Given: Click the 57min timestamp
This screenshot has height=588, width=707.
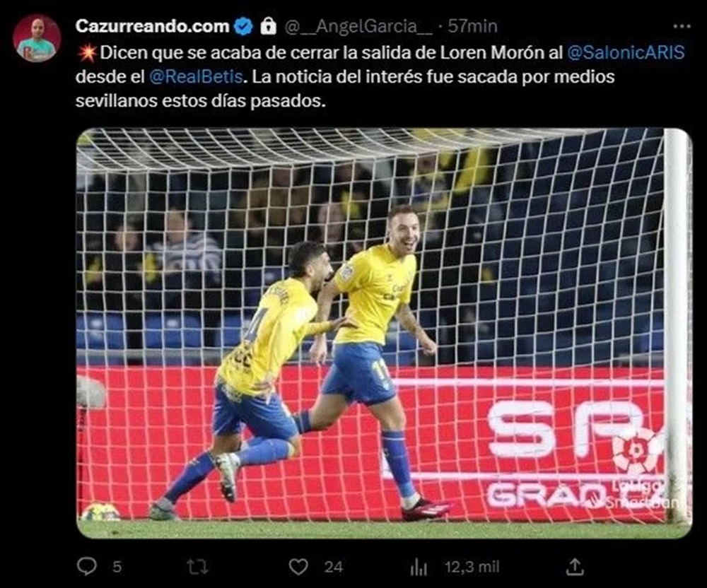Looking at the screenshot, I should point(472,26).
